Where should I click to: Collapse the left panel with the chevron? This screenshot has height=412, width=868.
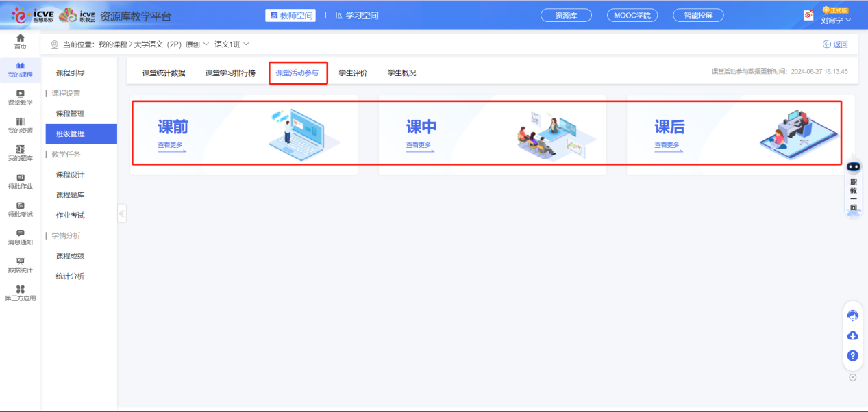(x=122, y=212)
